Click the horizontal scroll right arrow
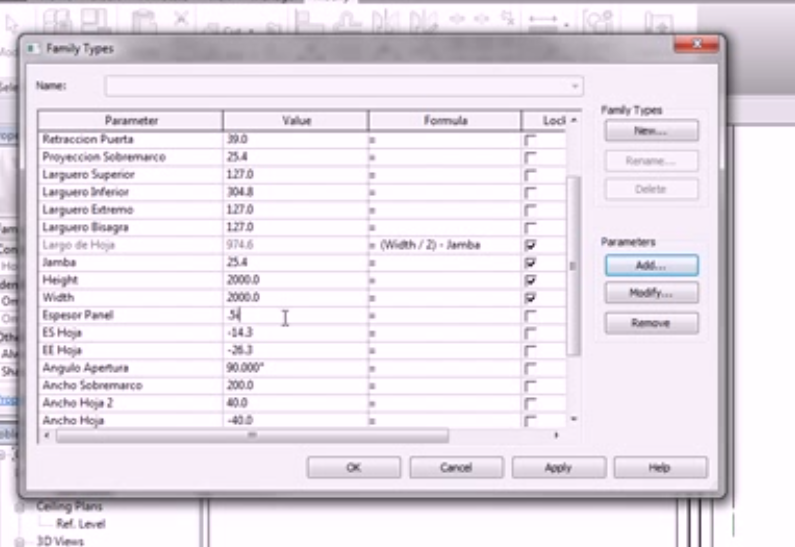 (x=557, y=435)
